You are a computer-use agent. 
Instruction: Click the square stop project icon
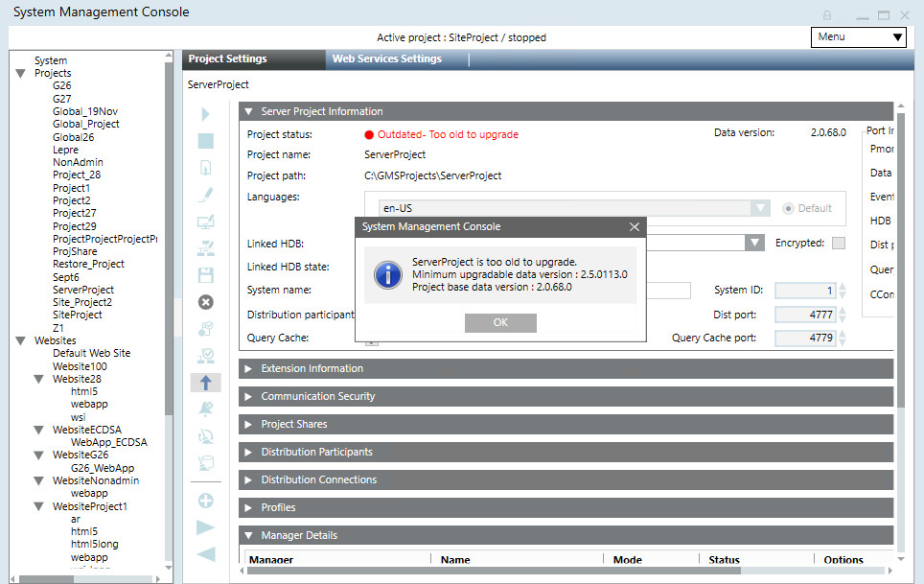(205, 141)
